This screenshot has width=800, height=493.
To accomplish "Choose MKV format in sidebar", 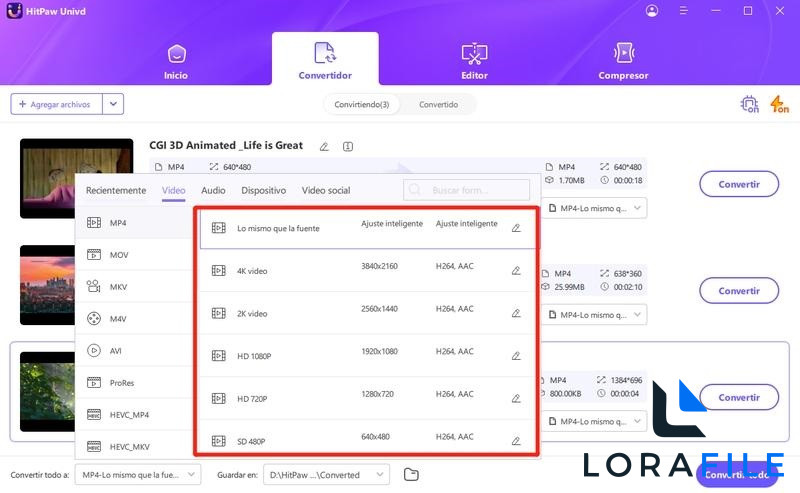I will coord(134,286).
